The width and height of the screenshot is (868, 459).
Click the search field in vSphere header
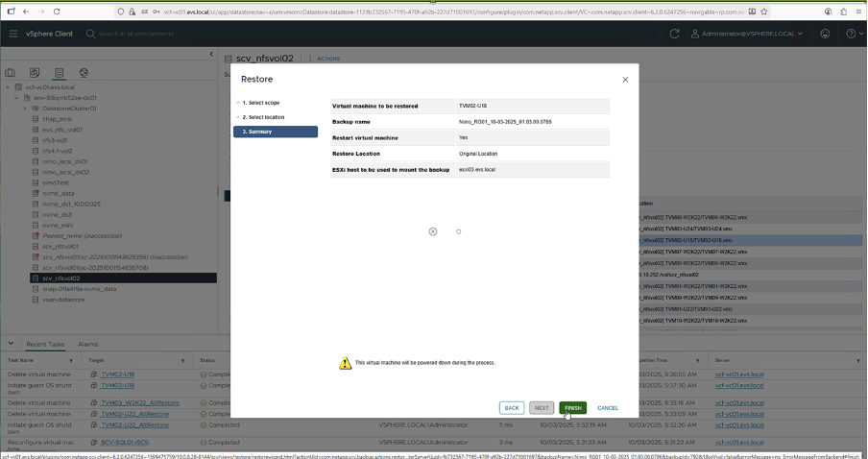coord(135,34)
